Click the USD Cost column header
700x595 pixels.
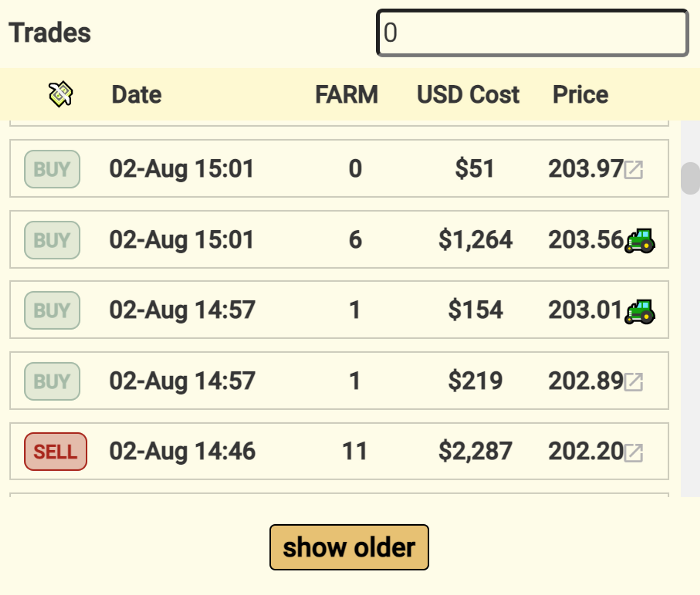click(x=468, y=95)
